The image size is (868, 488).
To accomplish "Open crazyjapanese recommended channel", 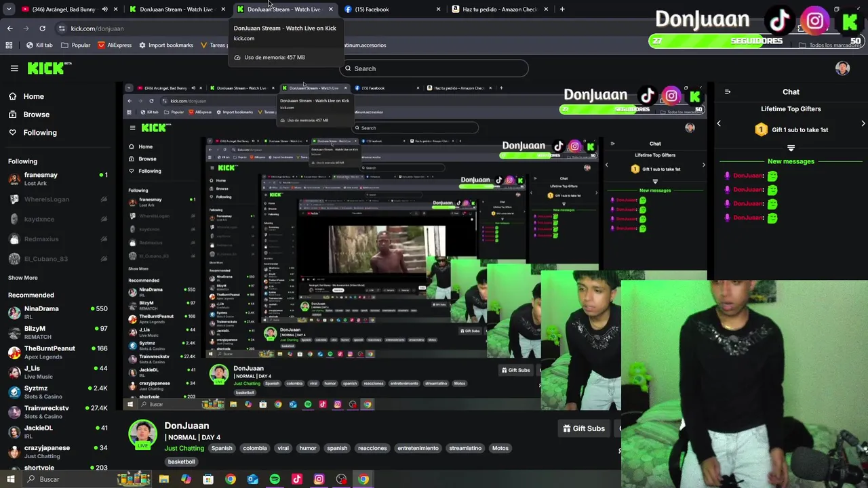I will (x=58, y=451).
